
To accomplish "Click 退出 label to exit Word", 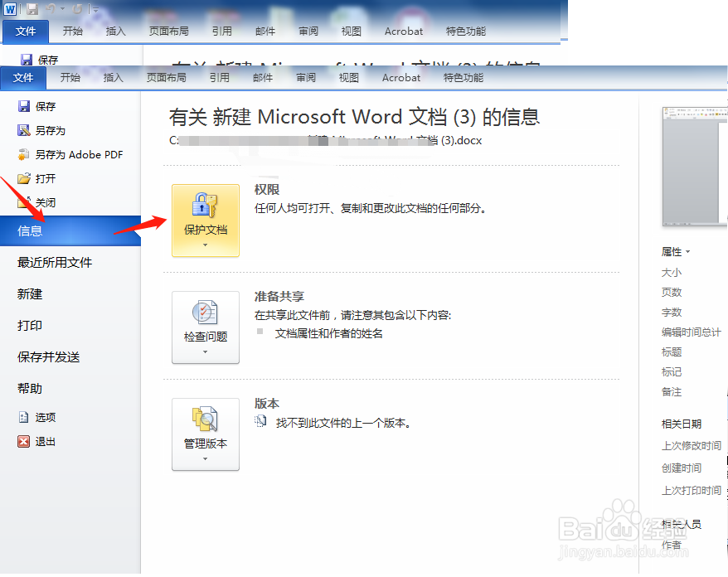I will (46, 441).
